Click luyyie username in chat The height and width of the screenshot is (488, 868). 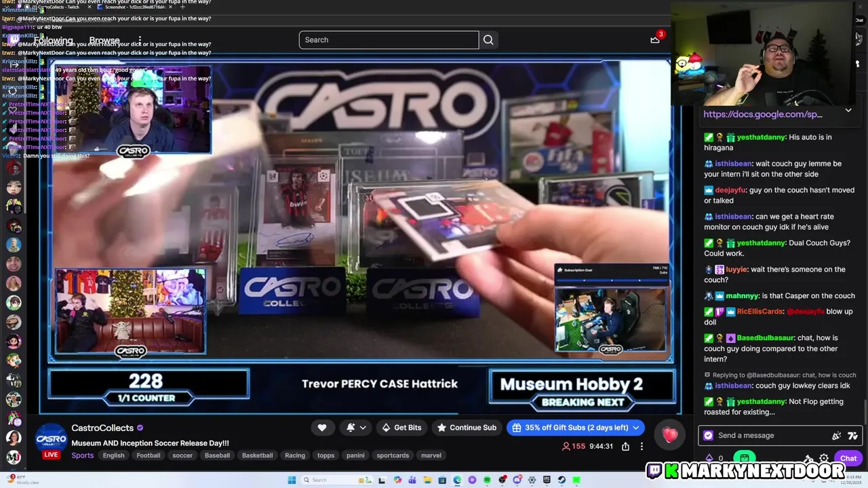[737, 270]
